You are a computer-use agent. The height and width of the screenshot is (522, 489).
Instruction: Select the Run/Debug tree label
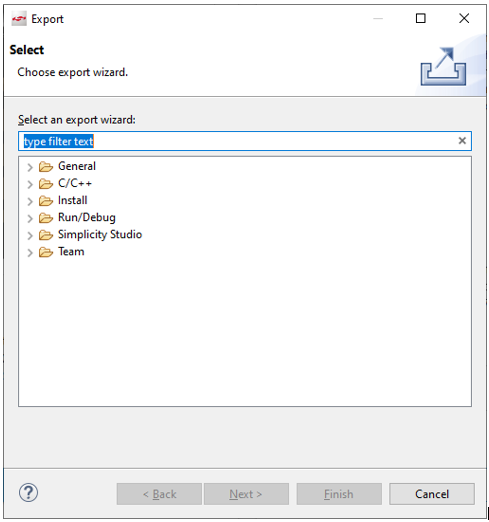[87, 217]
